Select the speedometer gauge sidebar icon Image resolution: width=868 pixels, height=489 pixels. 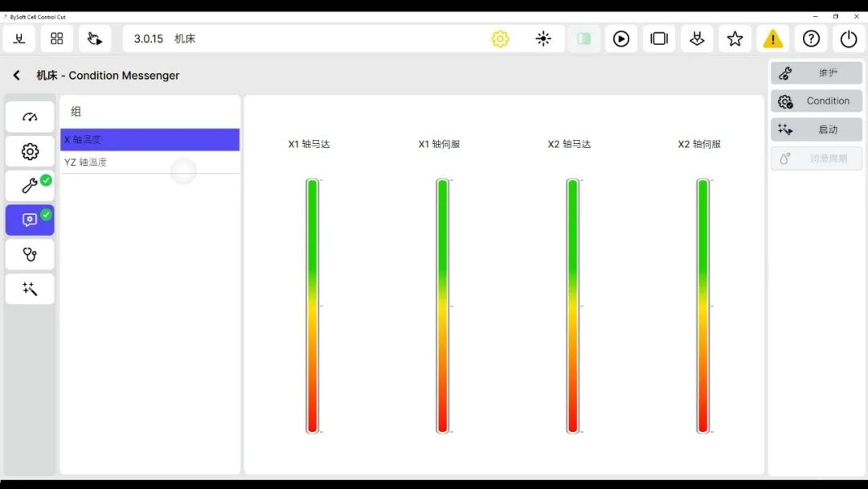tap(30, 117)
